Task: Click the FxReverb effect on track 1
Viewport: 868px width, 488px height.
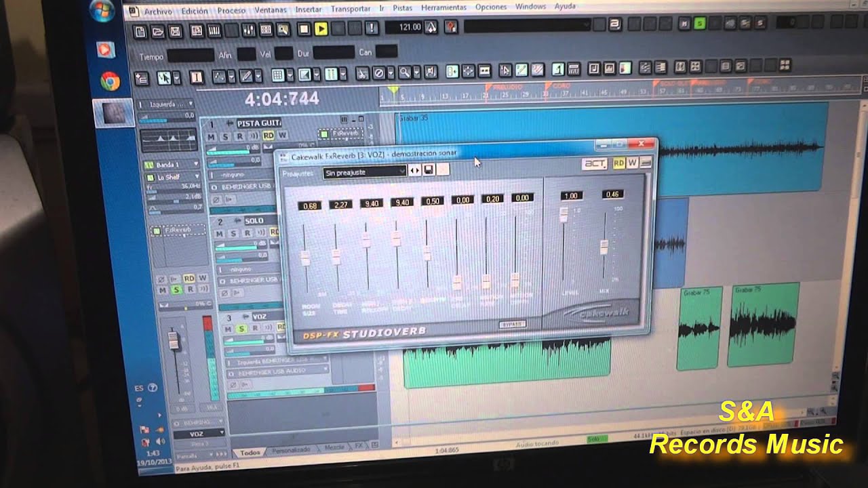Action: click(x=341, y=134)
